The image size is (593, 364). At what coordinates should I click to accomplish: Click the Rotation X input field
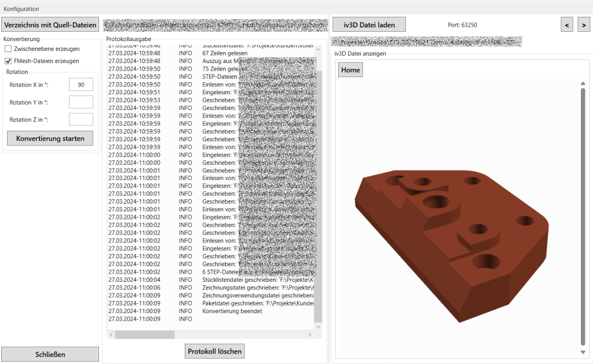(x=80, y=85)
